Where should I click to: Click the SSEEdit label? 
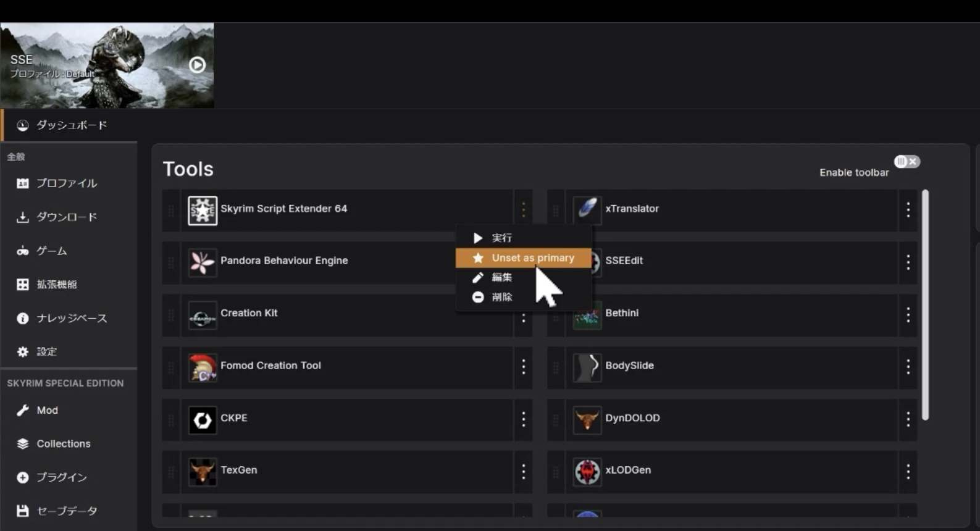coord(624,261)
